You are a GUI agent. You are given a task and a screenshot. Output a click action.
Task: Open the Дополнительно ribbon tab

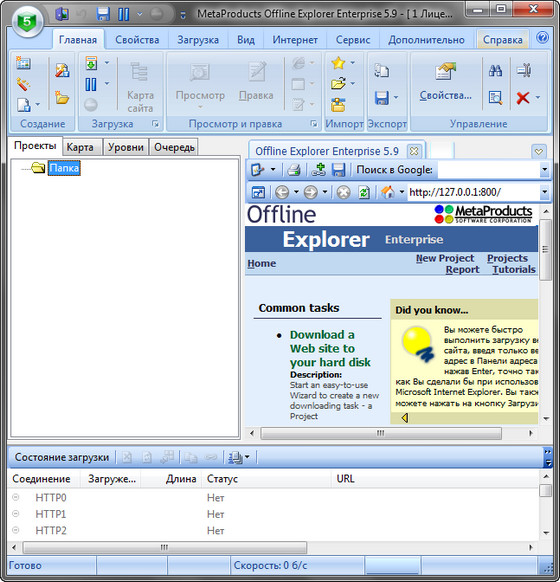point(426,40)
